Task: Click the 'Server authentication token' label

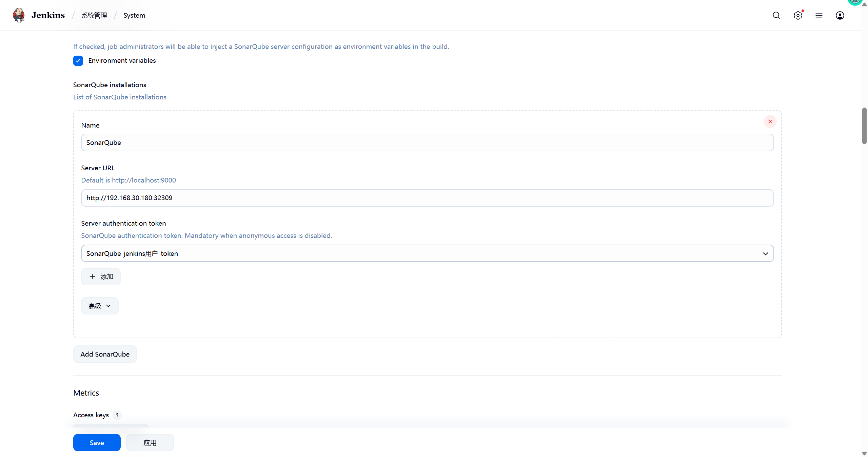Action: coord(123,223)
